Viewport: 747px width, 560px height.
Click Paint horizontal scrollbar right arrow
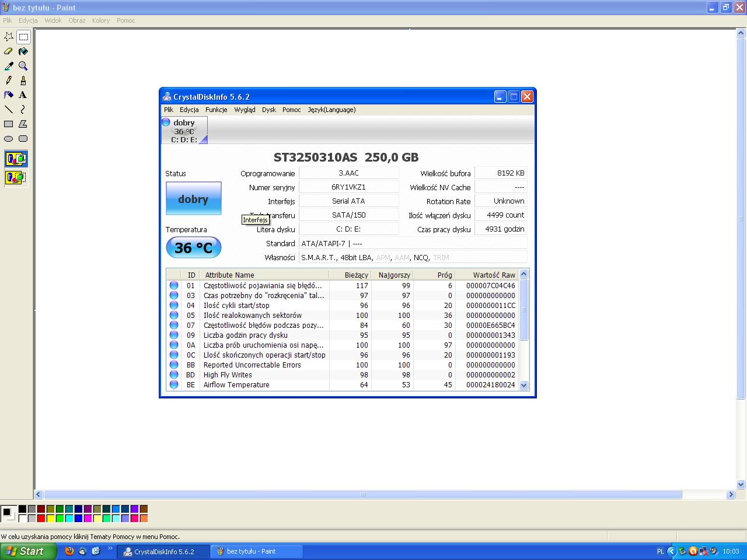point(731,495)
